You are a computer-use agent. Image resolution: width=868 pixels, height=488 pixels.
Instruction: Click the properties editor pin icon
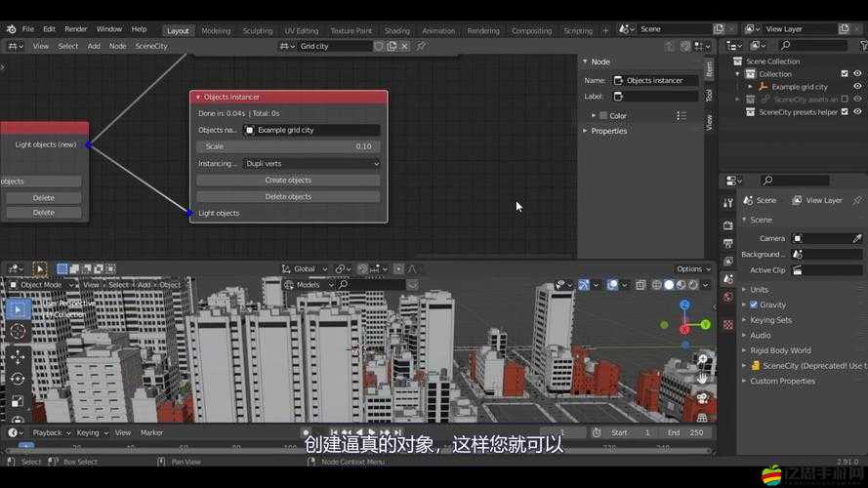(857, 200)
